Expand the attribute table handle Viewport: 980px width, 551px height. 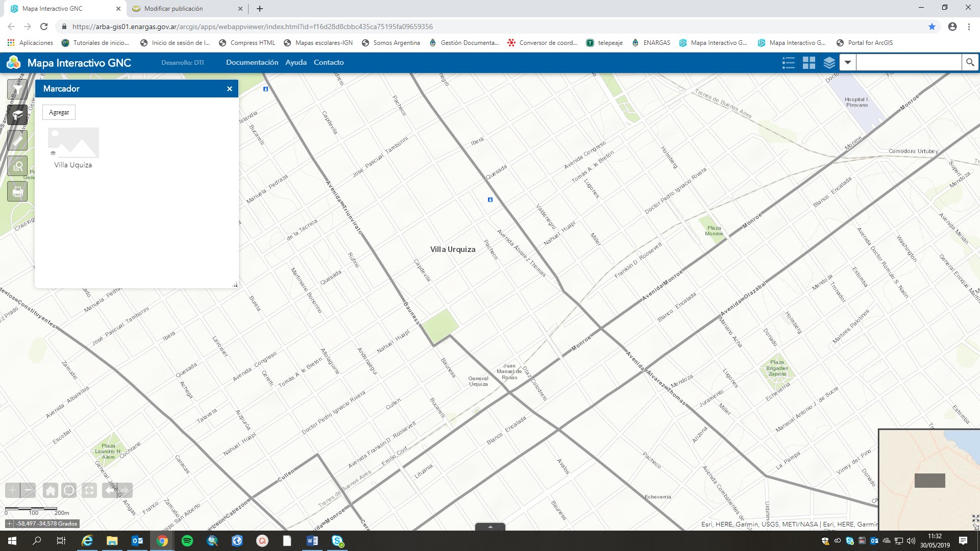tap(490, 527)
